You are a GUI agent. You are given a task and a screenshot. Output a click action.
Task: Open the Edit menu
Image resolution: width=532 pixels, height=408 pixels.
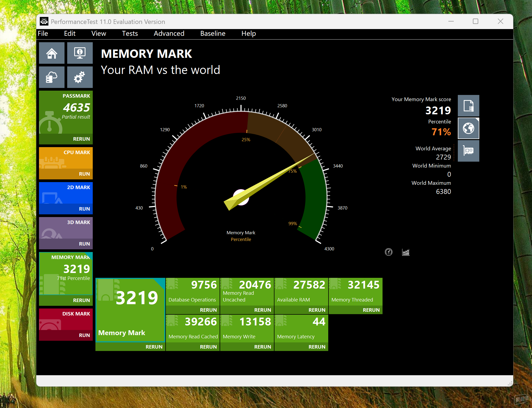tap(70, 34)
